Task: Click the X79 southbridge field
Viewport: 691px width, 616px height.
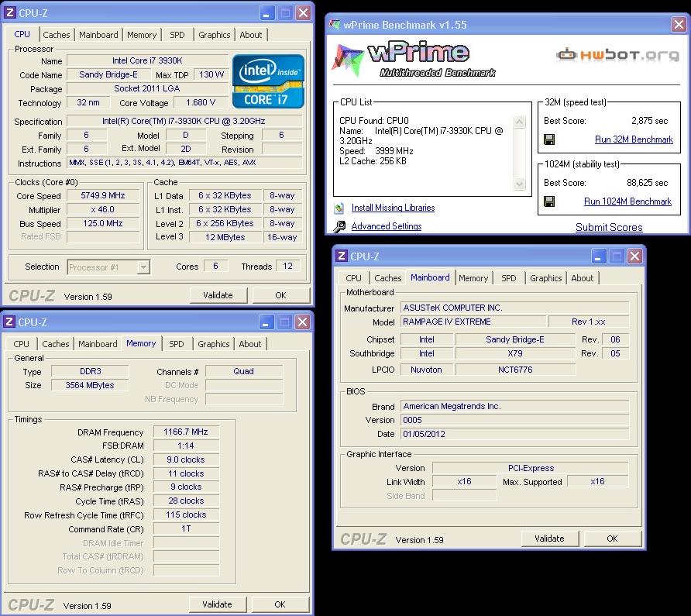Action: pos(515,353)
